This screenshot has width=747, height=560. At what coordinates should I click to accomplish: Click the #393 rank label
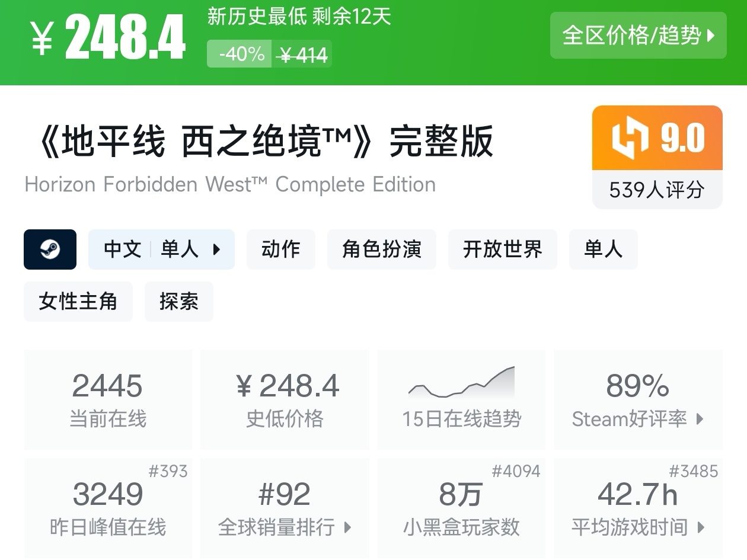coord(168,472)
